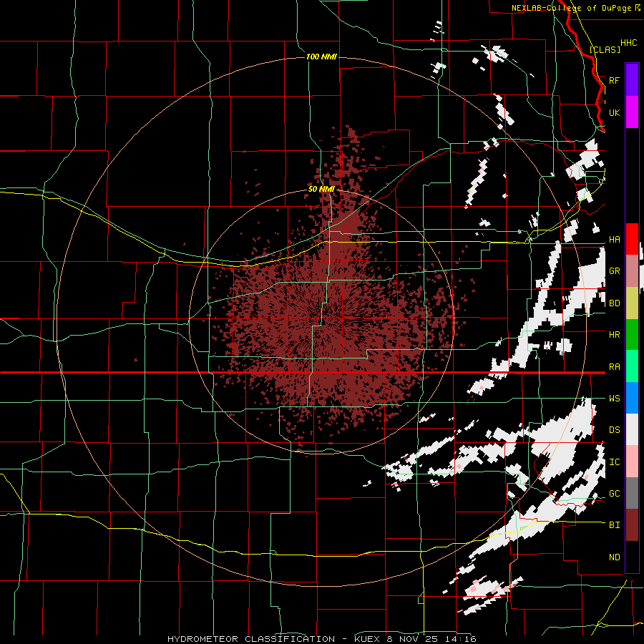Click the ND black color swatch
The image size is (644, 644).
click(632, 557)
